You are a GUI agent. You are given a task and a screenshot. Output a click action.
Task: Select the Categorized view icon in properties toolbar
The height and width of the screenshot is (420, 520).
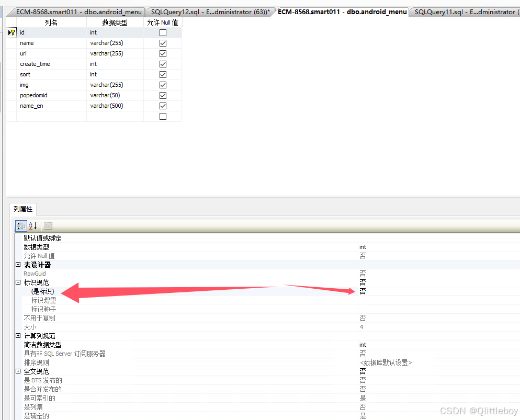click(x=20, y=225)
